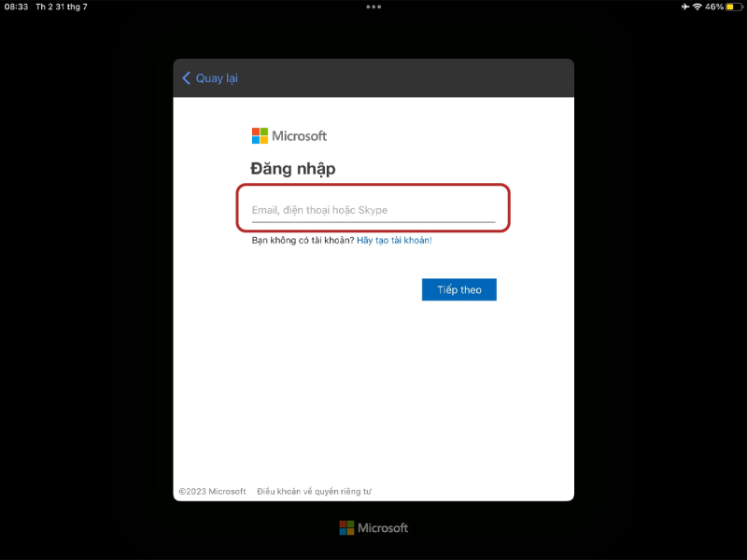The width and height of the screenshot is (747, 560).
Task: Select the Quay lại back control
Action: (x=212, y=78)
